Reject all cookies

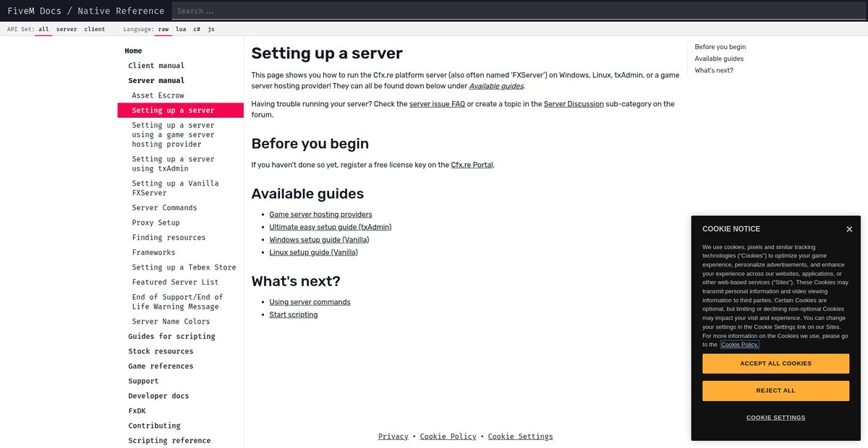775,391
